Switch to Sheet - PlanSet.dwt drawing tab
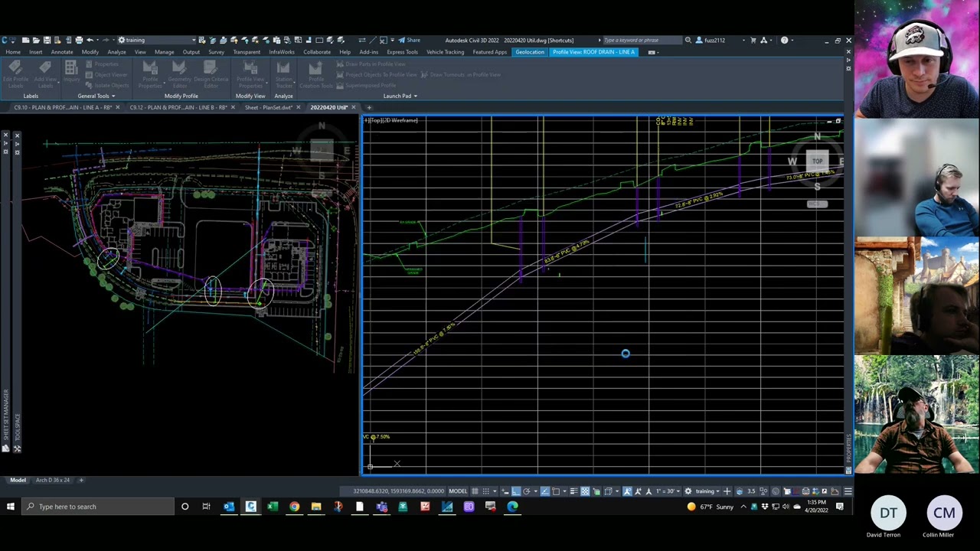 [268, 107]
